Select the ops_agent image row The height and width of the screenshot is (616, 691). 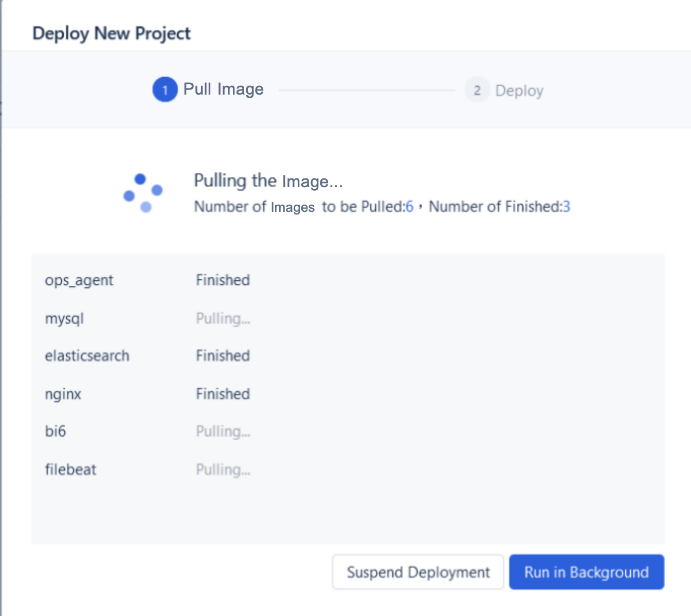[x=79, y=281]
